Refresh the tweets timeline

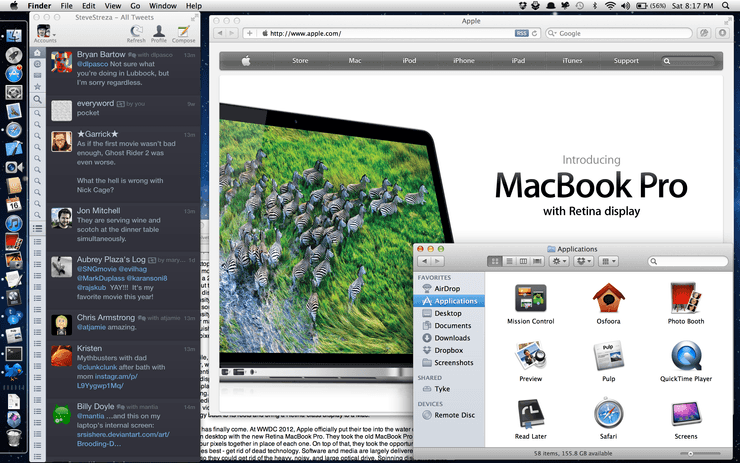pos(136,32)
